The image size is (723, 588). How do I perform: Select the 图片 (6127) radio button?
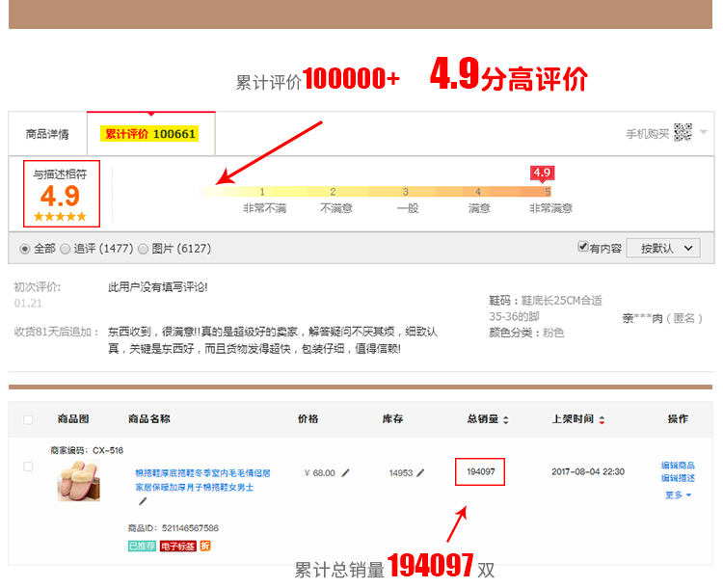tap(144, 249)
